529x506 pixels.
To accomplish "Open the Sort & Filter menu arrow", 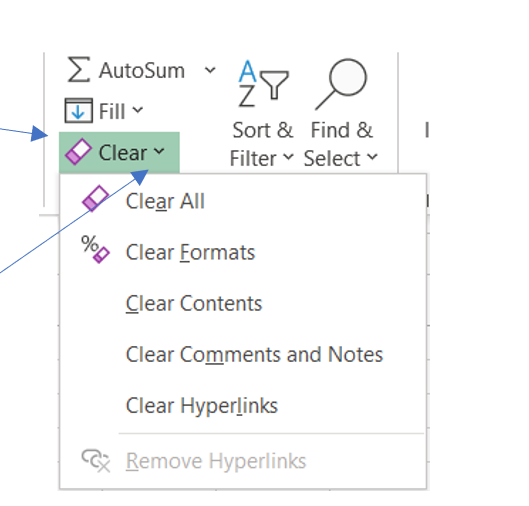I will (288, 157).
